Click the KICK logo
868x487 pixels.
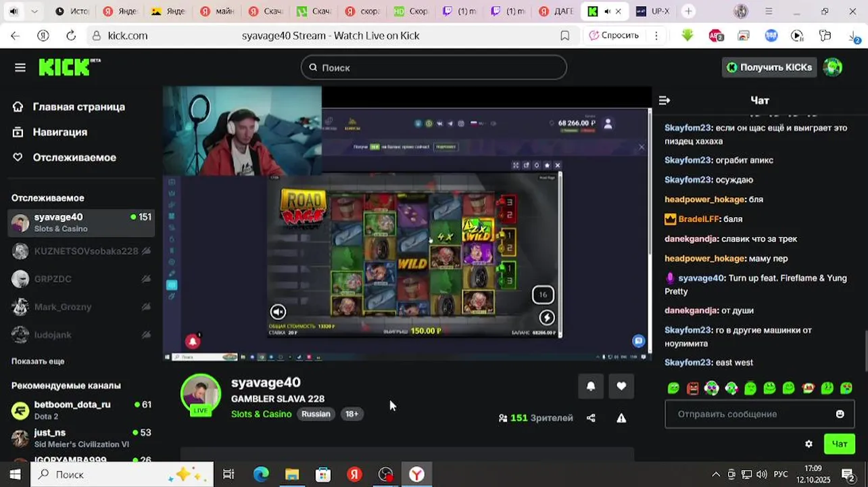(x=70, y=67)
